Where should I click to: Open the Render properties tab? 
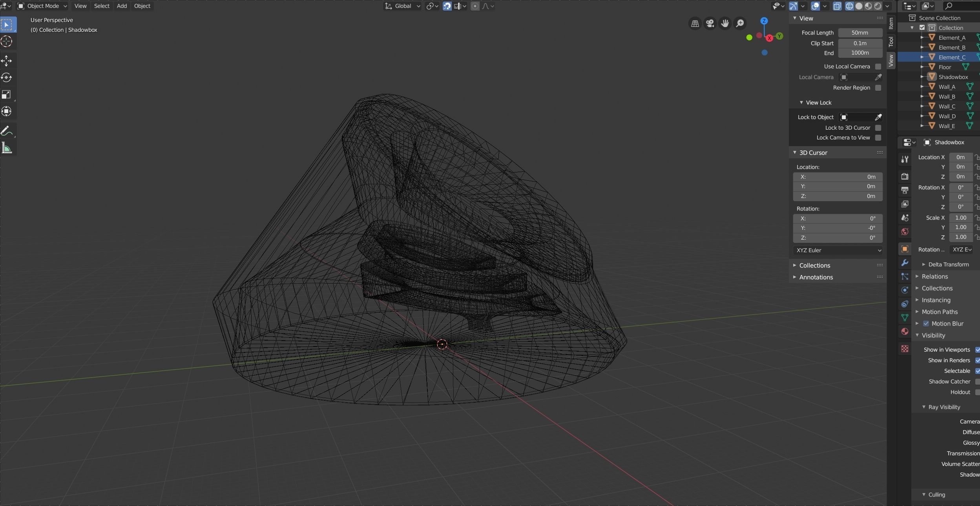[x=905, y=176]
